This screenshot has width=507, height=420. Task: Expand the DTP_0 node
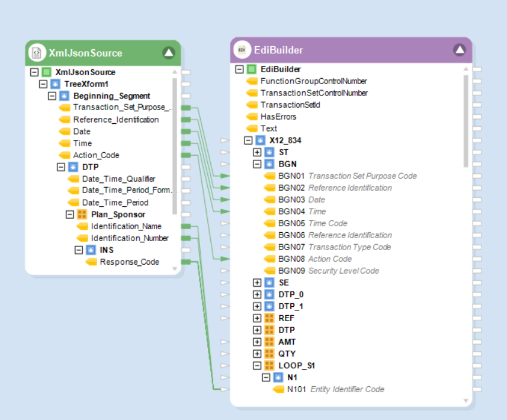pyautogui.click(x=257, y=294)
